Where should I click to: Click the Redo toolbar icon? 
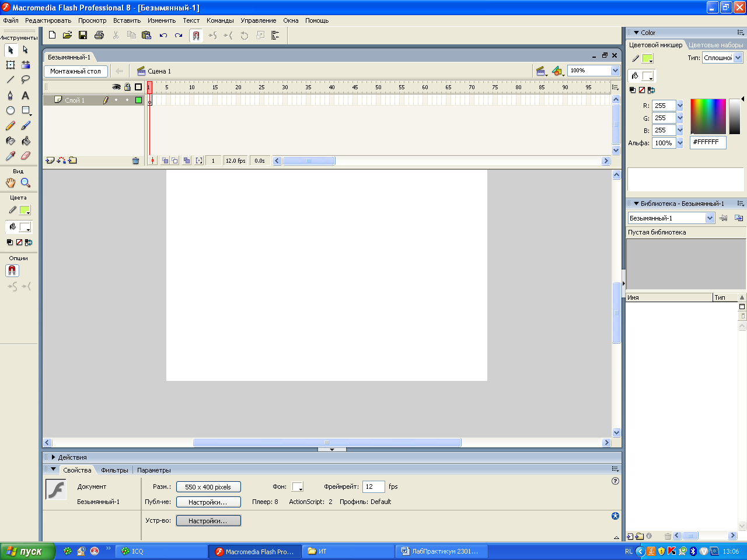(179, 35)
